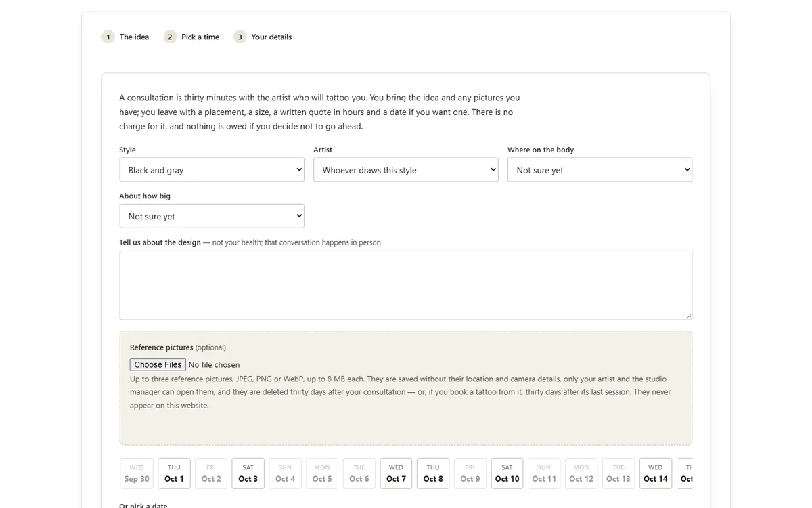Choose the Fri Oct 2 date
The height and width of the screenshot is (508, 812).
click(211, 473)
